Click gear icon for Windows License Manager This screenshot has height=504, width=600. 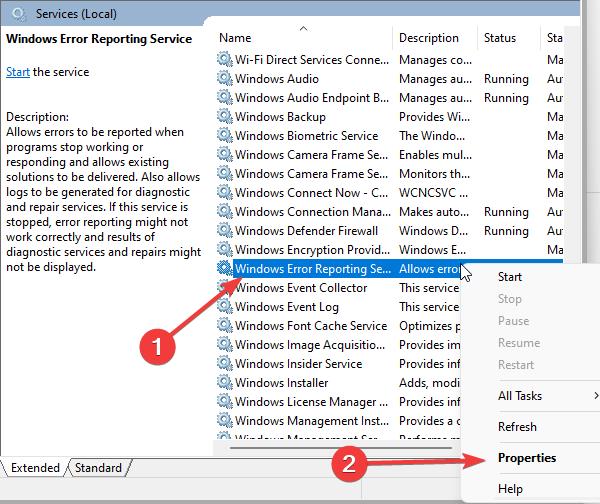pyautogui.click(x=225, y=401)
